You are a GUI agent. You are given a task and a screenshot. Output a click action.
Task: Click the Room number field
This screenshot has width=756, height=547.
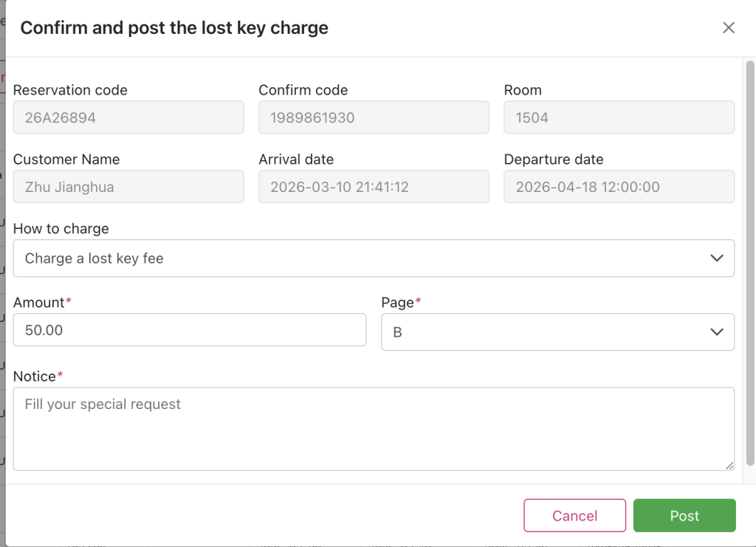pos(619,117)
